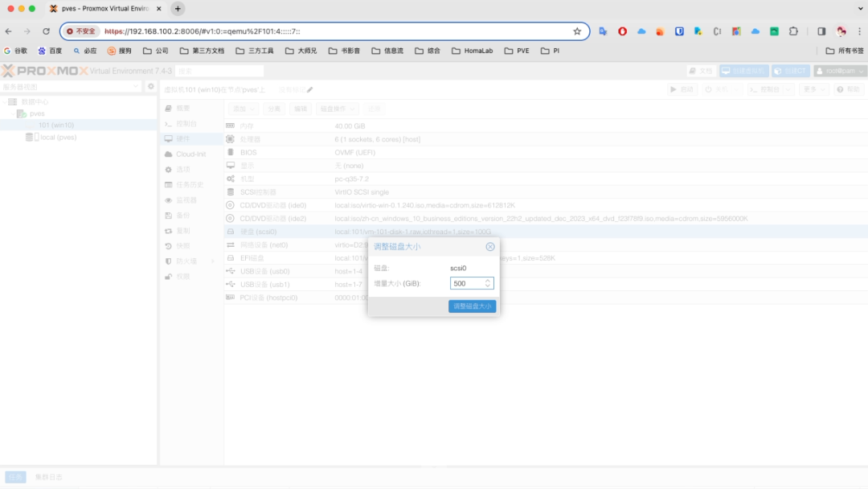Select the 数据中心 datacenter tree node

coord(35,102)
